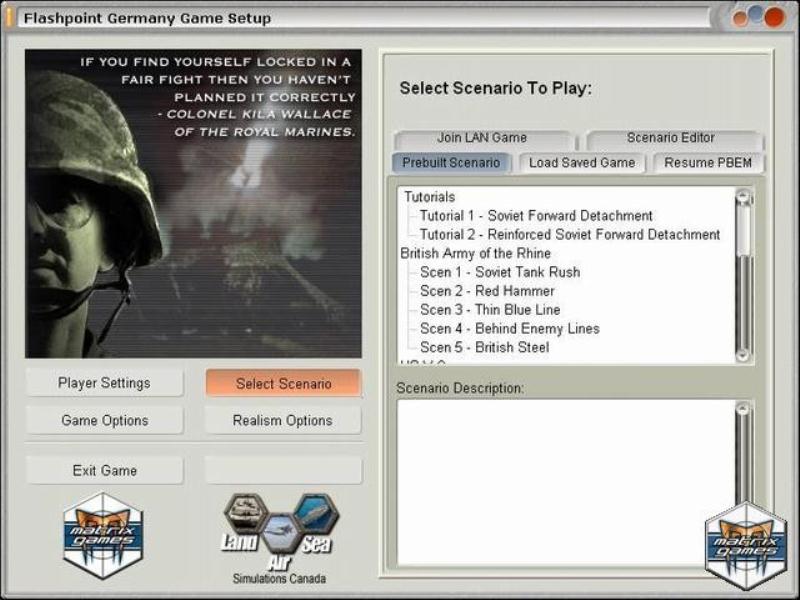Screen dimensions: 800x600
Task: Click scenario list scrollbar up arrow
Action: pyautogui.click(x=743, y=198)
